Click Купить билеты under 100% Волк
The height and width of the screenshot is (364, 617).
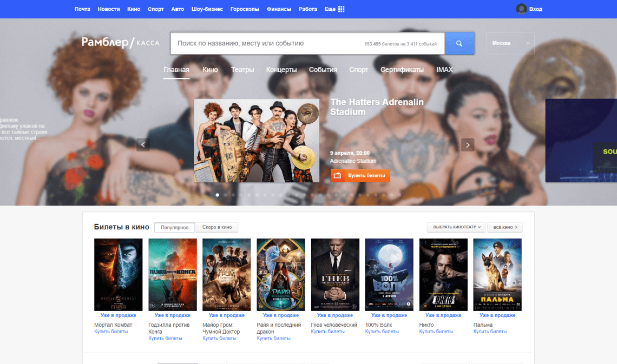[x=382, y=332]
